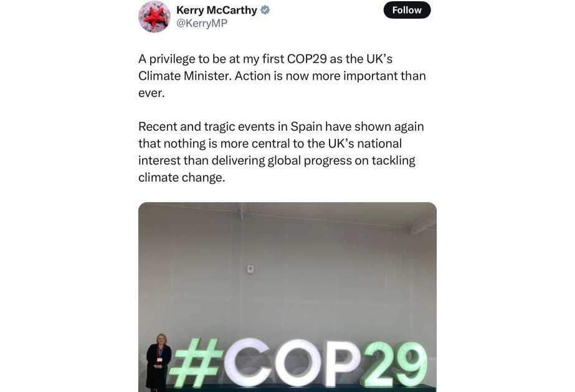Click the wall-mounted device in the photo
The image size is (575, 392).
tap(250, 269)
